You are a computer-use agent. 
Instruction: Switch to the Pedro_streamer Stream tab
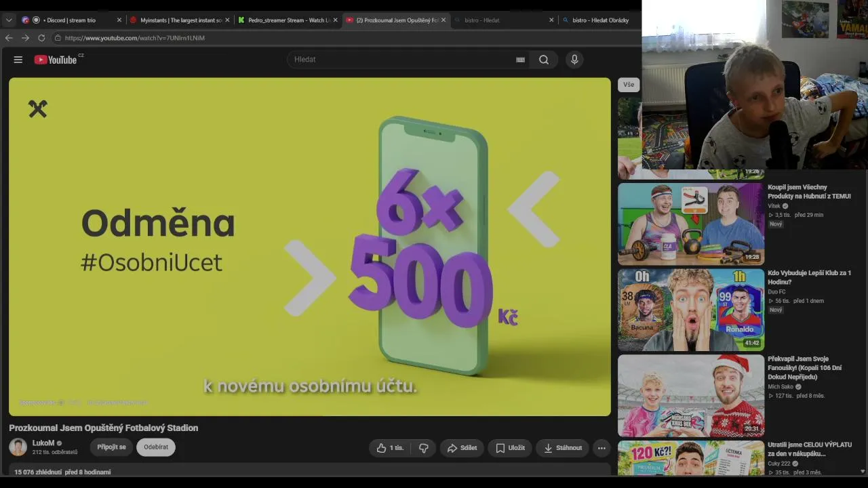[288, 20]
